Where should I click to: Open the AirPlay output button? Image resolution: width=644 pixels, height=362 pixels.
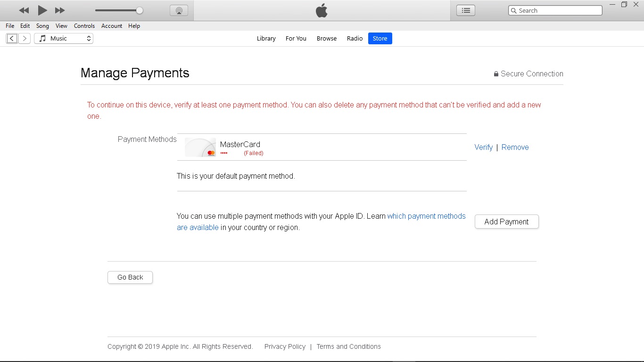coord(179,10)
